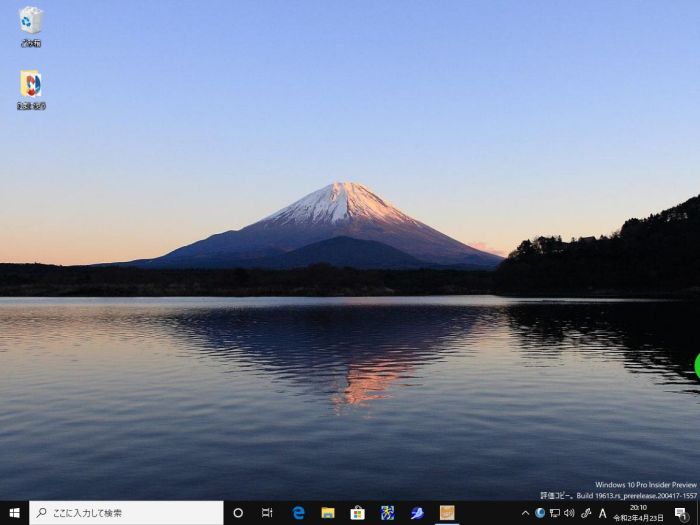Viewport: 700px width, 525px height.
Task: Open Cortana from the taskbar circle icon
Action: 238,513
